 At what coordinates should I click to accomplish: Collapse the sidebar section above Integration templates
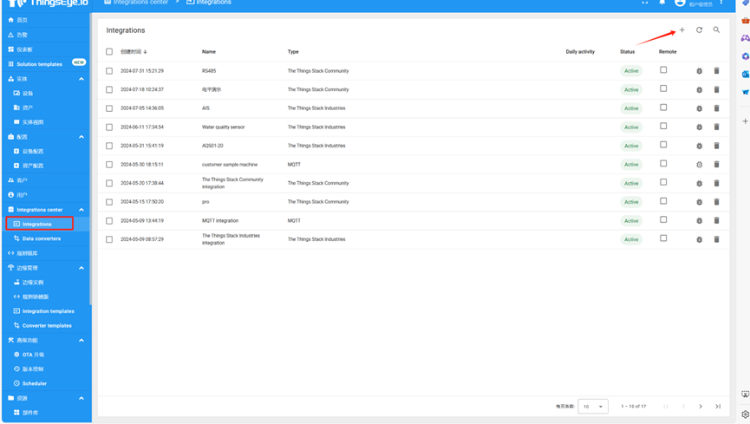tap(81, 268)
